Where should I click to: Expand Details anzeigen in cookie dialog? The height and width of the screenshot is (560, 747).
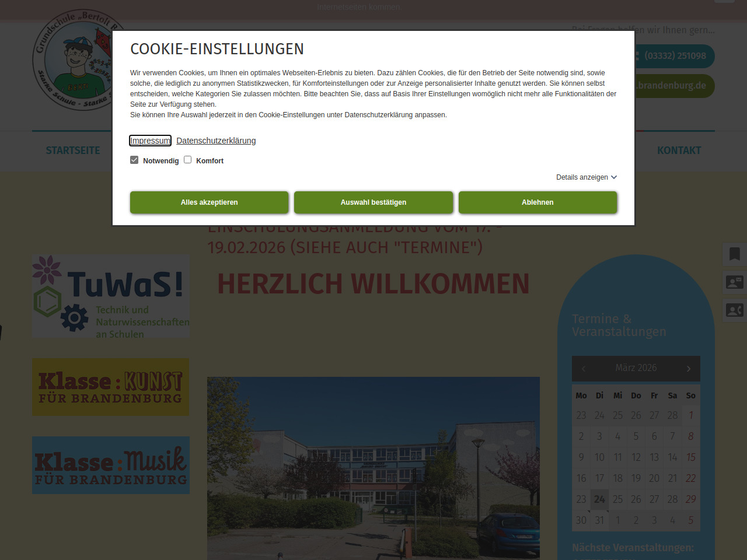click(x=586, y=177)
